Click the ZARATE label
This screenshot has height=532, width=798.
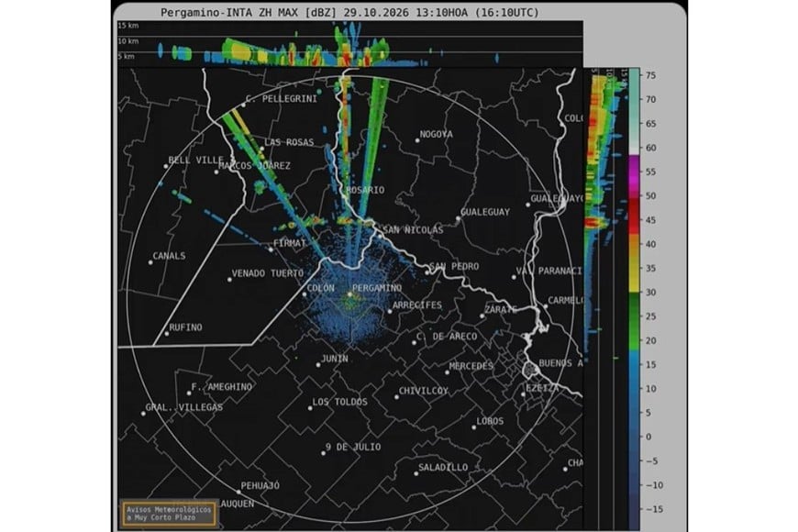(501, 309)
